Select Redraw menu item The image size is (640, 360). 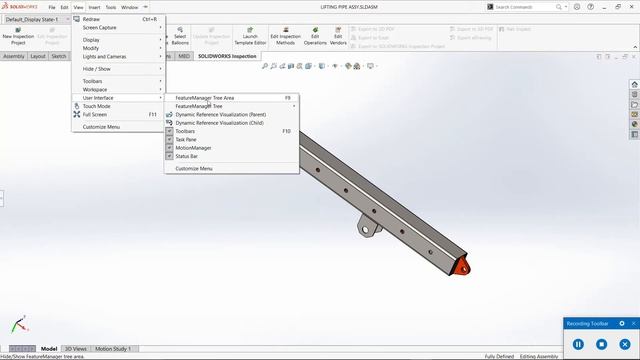(118, 19)
